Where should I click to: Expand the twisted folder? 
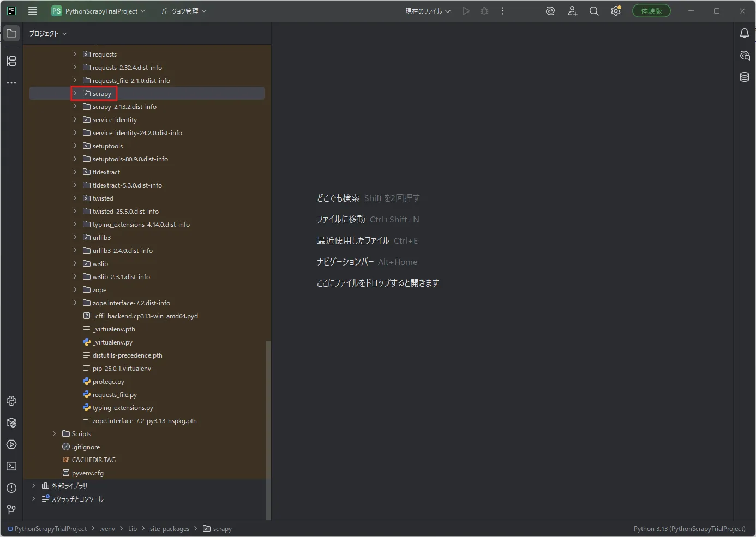pos(75,198)
